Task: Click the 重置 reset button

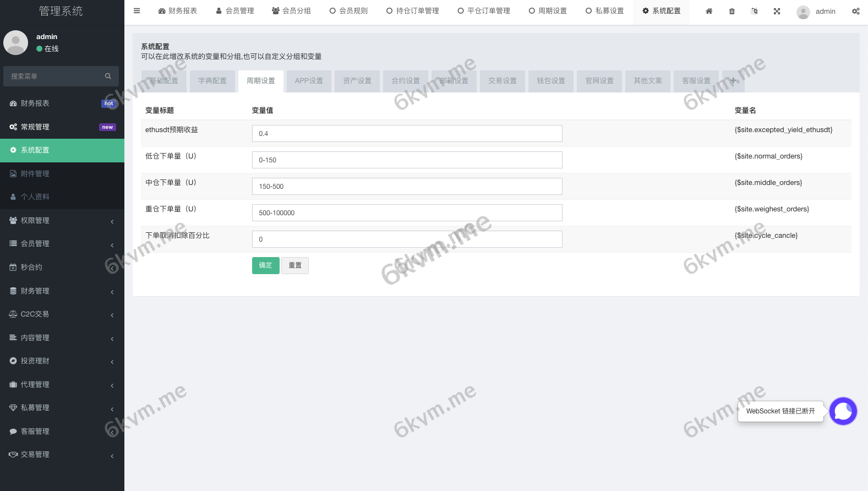Action: [295, 265]
